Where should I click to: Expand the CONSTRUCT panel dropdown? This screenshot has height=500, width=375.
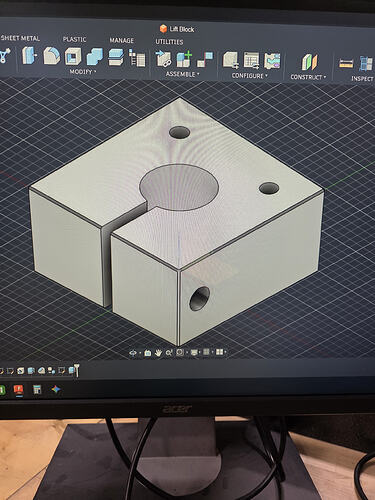tap(308, 77)
